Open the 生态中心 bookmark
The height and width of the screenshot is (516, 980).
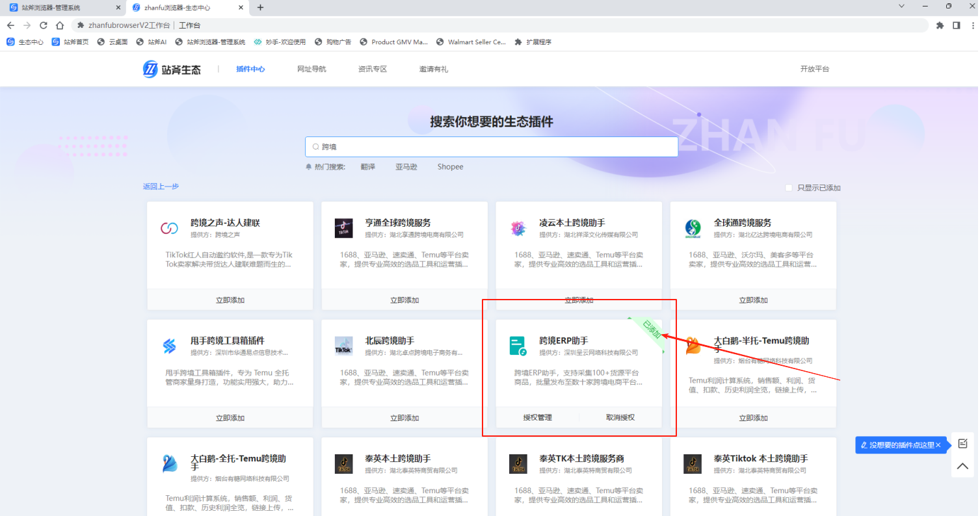tap(25, 42)
